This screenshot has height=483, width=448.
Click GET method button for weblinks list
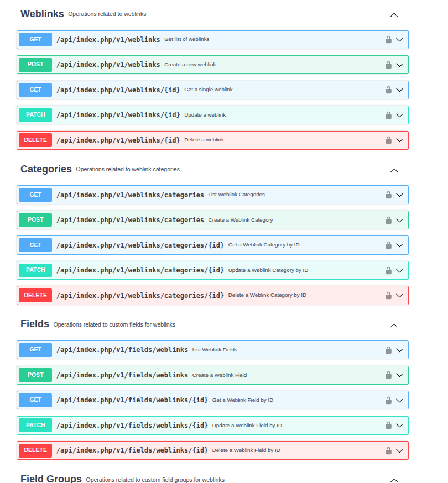coord(35,40)
